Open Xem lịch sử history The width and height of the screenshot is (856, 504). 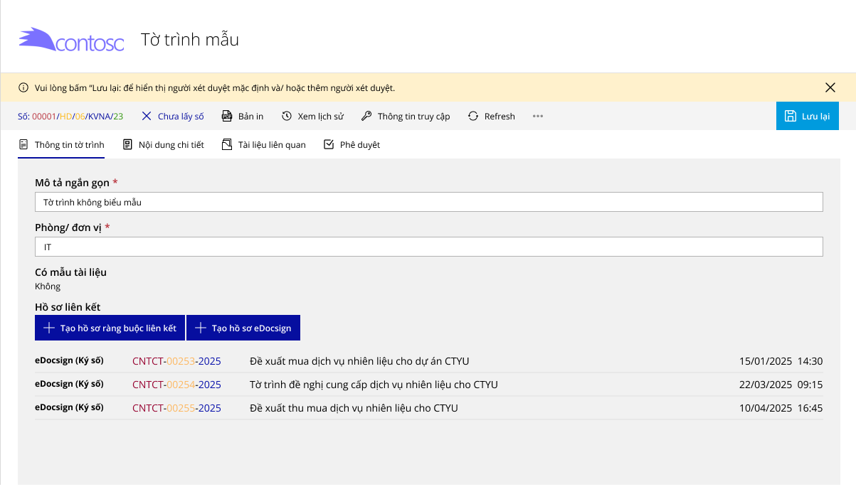(x=287, y=117)
